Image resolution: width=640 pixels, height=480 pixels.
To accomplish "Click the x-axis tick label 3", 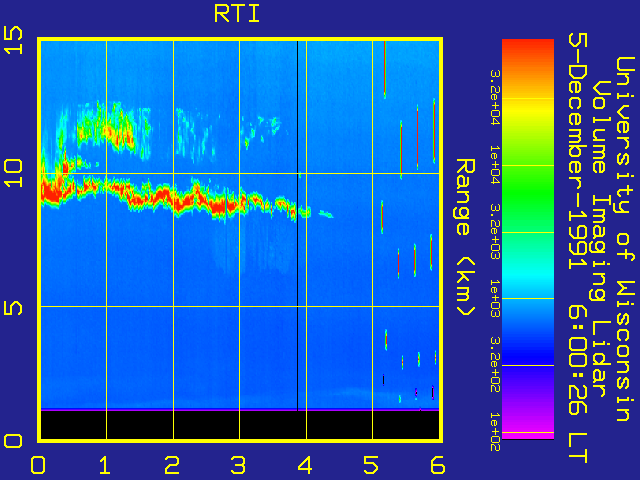I will 238,465.
